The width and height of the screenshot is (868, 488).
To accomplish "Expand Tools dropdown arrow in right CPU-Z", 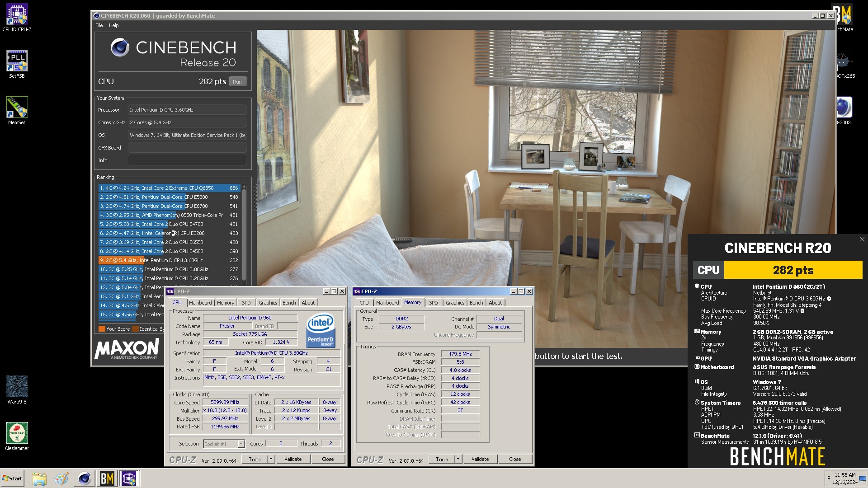I will click(x=458, y=459).
